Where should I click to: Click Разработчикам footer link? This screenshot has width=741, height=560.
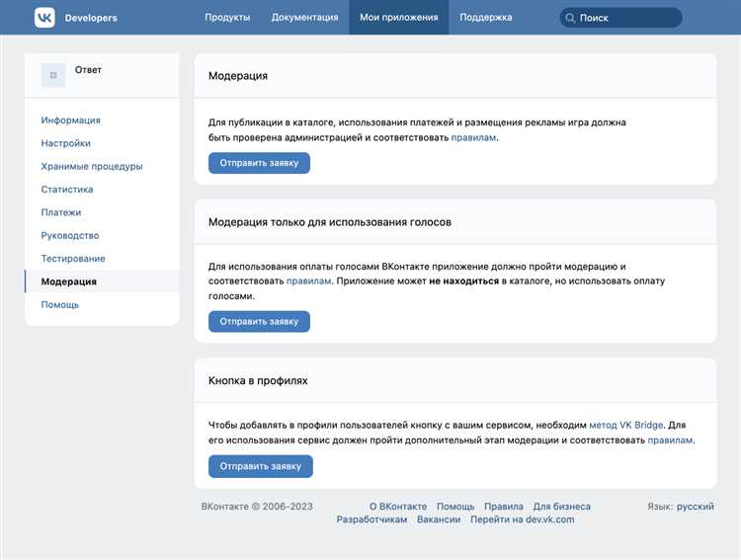pos(371,520)
